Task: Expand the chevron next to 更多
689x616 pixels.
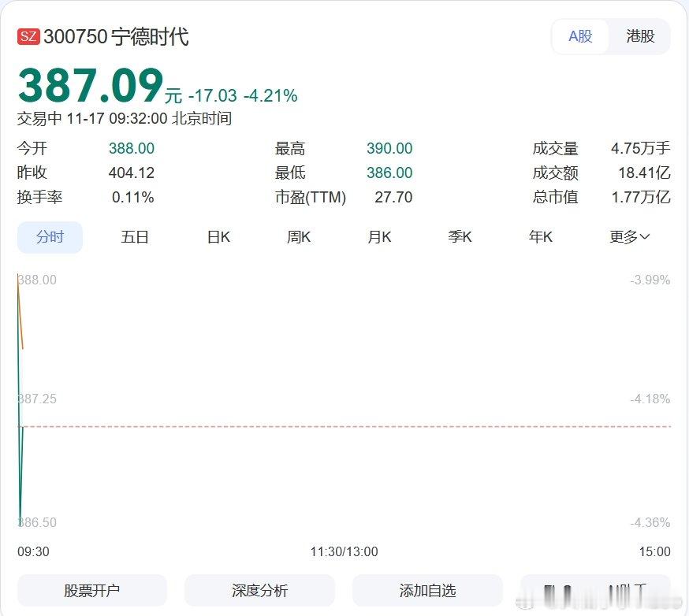Action: [644, 236]
